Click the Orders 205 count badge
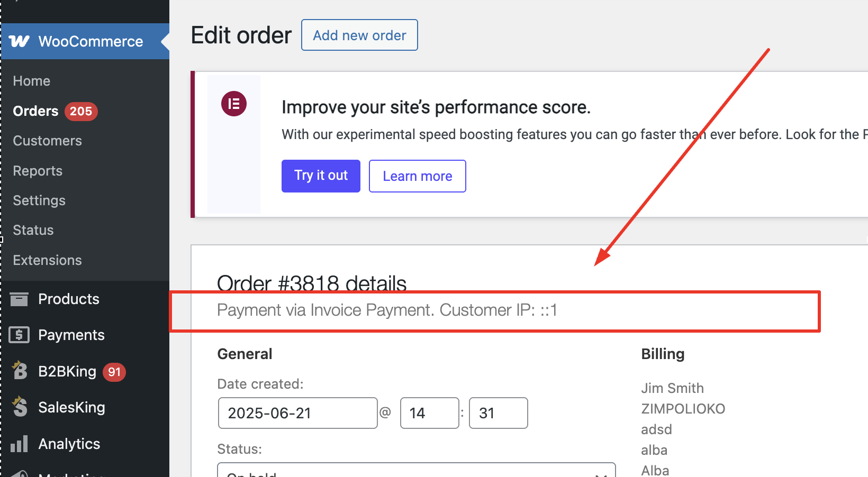 click(x=81, y=111)
